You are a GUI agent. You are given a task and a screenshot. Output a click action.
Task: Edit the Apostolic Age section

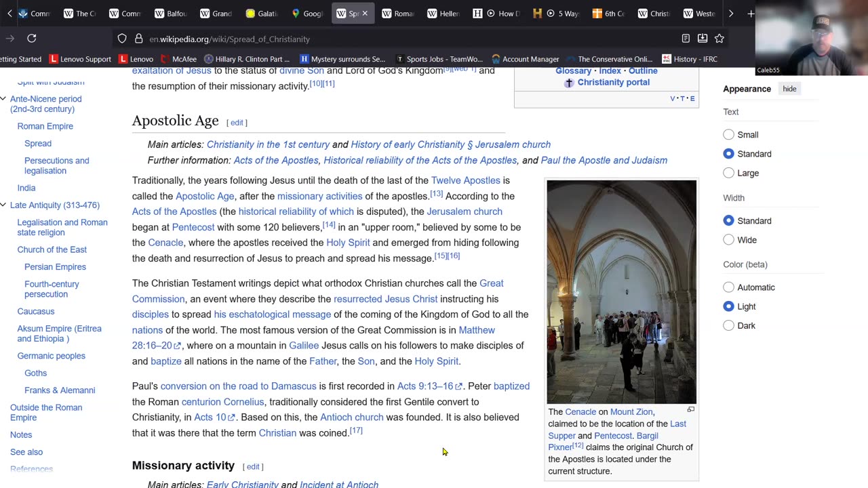(x=237, y=123)
